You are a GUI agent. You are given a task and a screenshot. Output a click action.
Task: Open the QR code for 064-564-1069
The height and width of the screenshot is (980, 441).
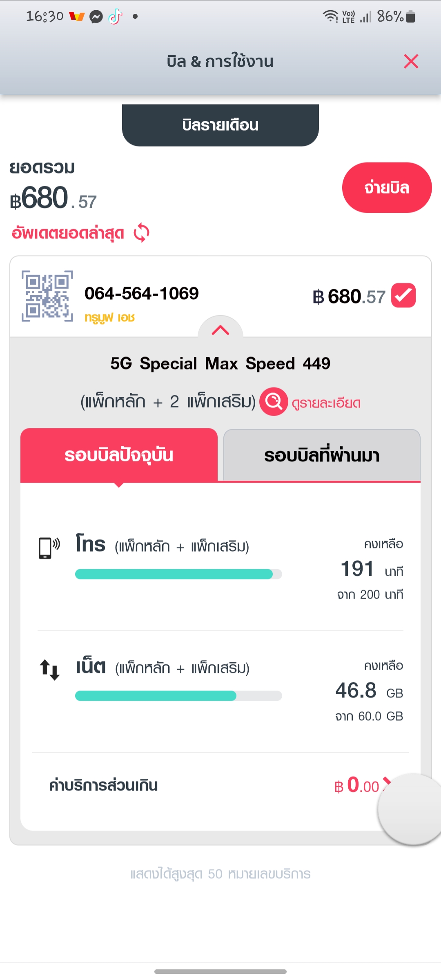tap(47, 296)
